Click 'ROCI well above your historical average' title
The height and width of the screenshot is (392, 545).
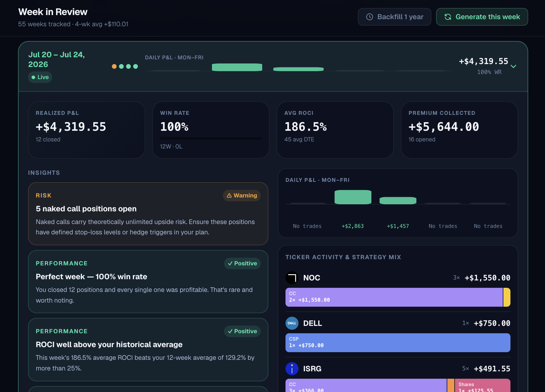109,344
